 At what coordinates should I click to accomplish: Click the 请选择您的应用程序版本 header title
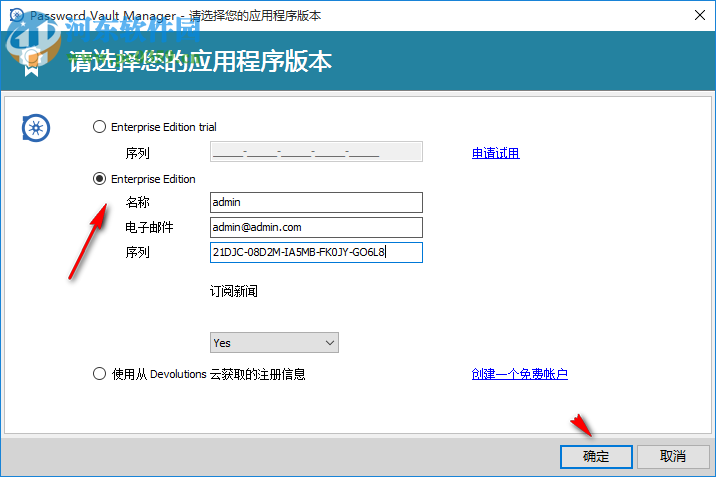[200, 62]
